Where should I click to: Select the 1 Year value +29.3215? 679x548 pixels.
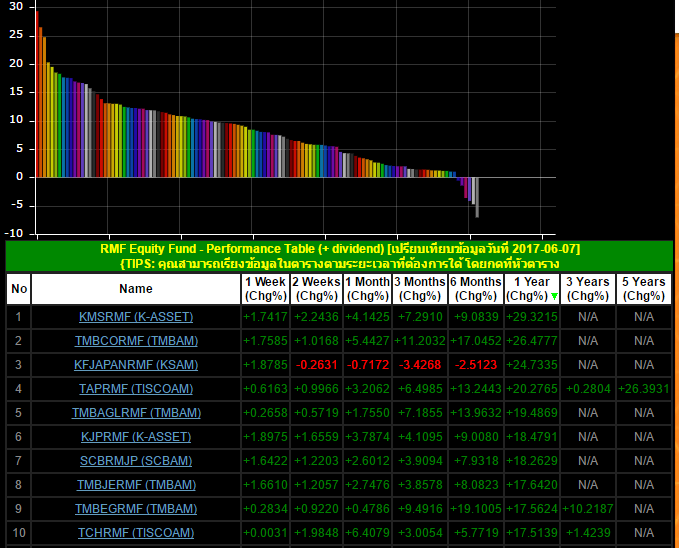point(532,317)
